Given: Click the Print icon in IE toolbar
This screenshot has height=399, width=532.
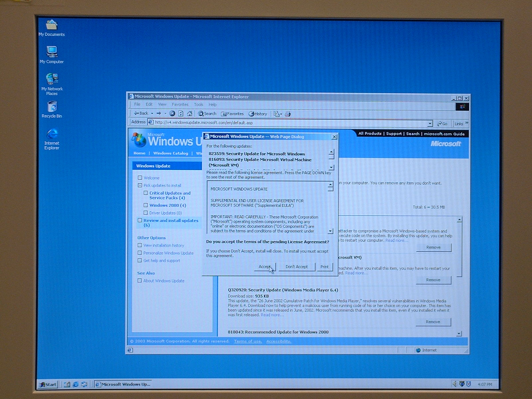Looking at the screenshot, I should 288,114.
